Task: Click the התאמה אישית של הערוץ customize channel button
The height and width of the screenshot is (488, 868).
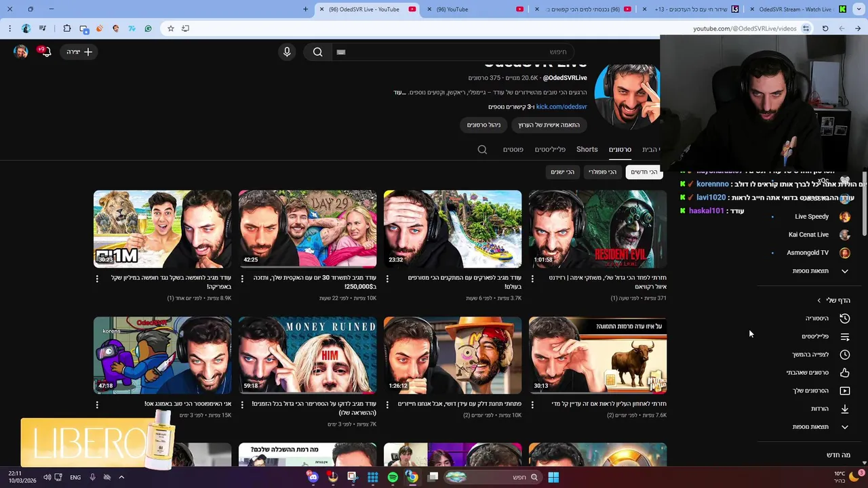Action: coord(549,125)
